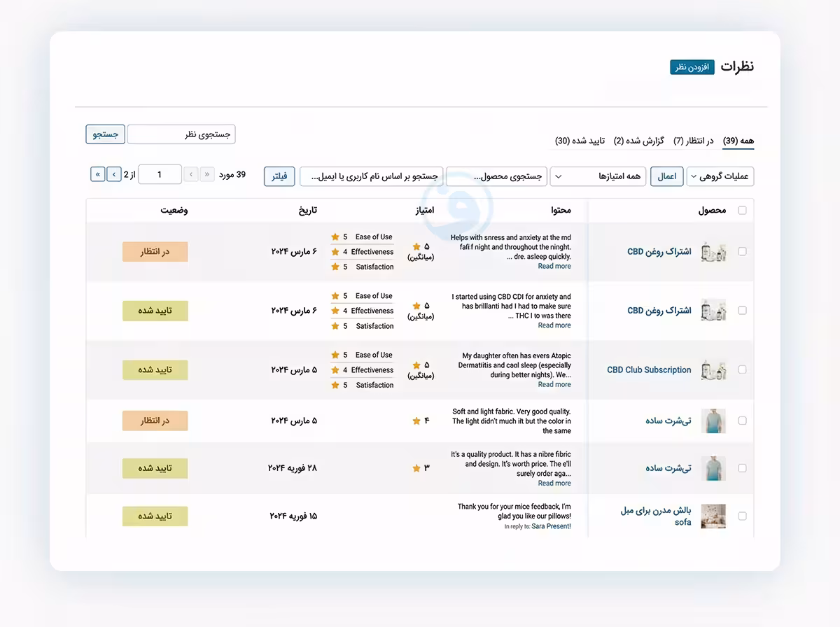Toggle the select-all checkbox in the table header
Image resolution: width=840 pixels, height=627 pixels.
742,210
